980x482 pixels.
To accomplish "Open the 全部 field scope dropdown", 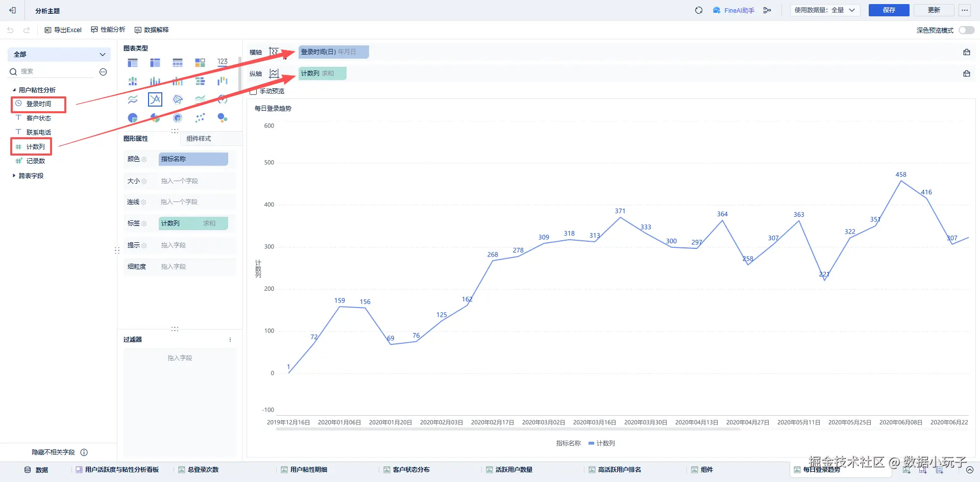I will (x=59, y=55).
